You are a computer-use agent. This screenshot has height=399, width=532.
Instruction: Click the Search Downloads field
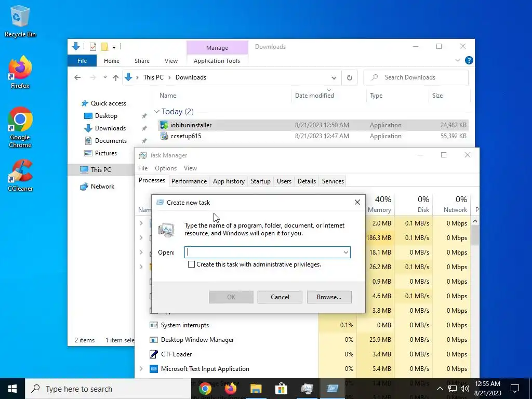tap(416, 77)
